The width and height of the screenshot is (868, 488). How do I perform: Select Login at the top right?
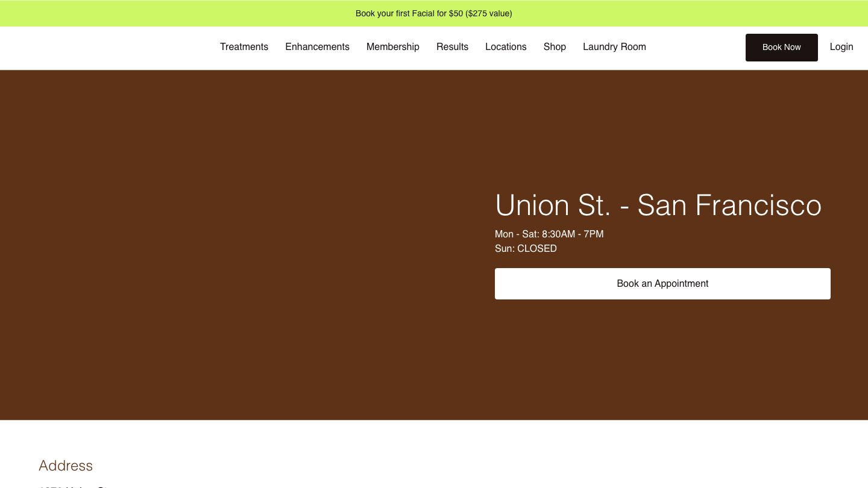(x=841, y=47)
